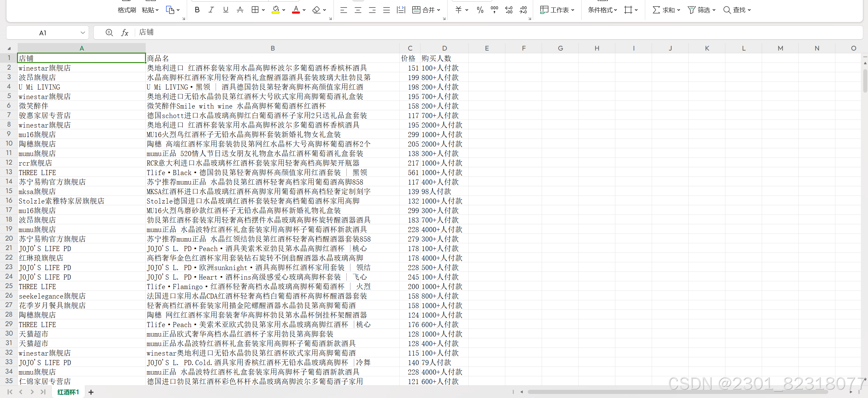Click the zoom magnifier icon by formula bar
This screenshot has height=398, width=868.
(x=109, y=33)
